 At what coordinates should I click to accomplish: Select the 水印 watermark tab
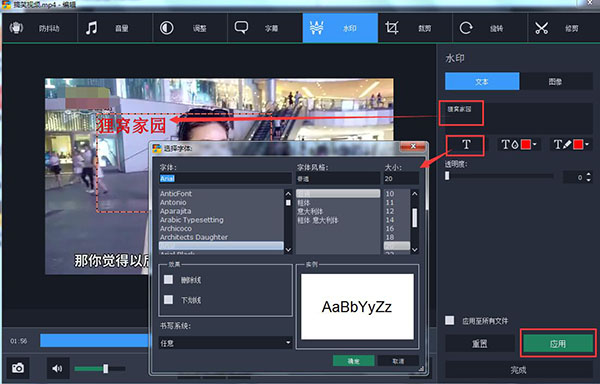[340, 28]
